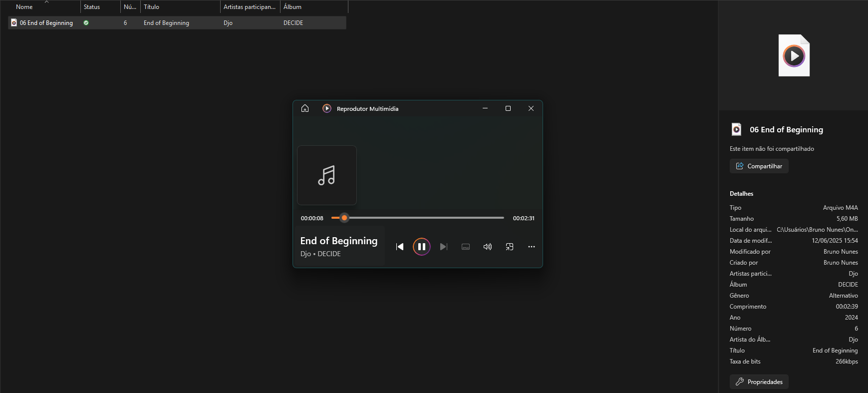
Task: Click the elapsed time 00:00:08
Action: 312,218
